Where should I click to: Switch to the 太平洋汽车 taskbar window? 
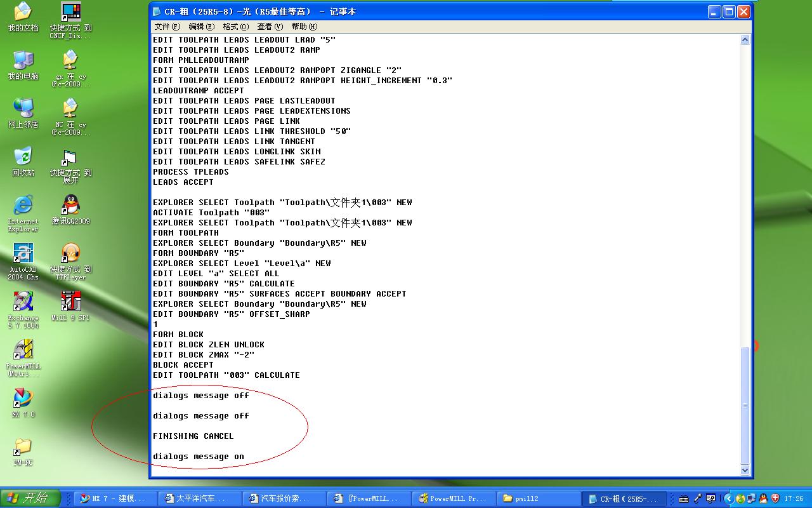click(x=199, y=498)
